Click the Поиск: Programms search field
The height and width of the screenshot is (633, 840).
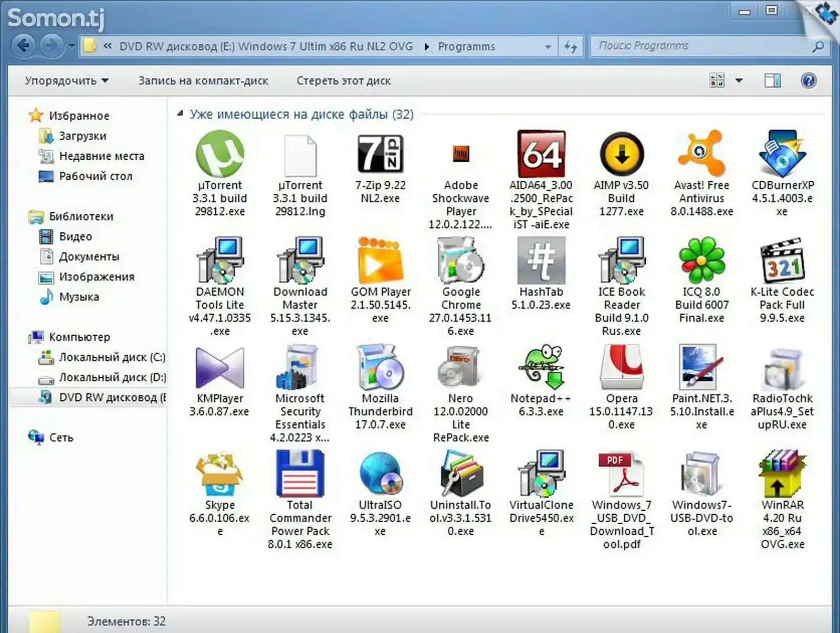click(x=709, y=46)
